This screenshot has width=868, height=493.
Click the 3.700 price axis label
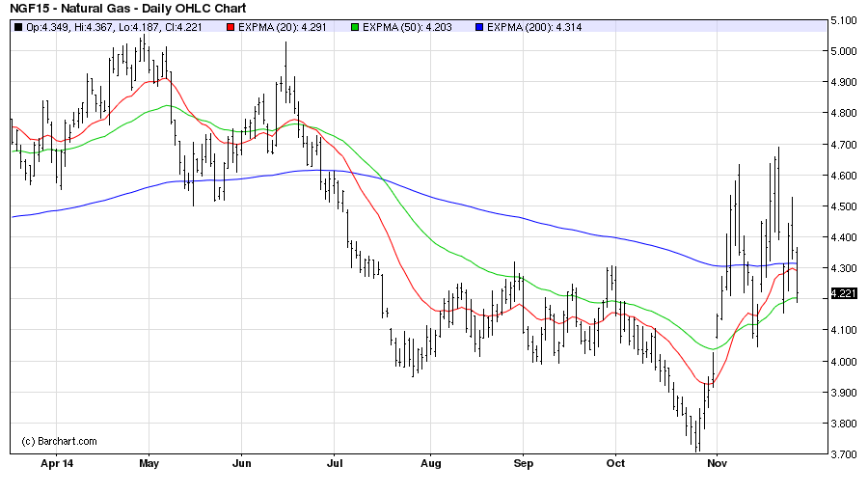pos(844,454)
